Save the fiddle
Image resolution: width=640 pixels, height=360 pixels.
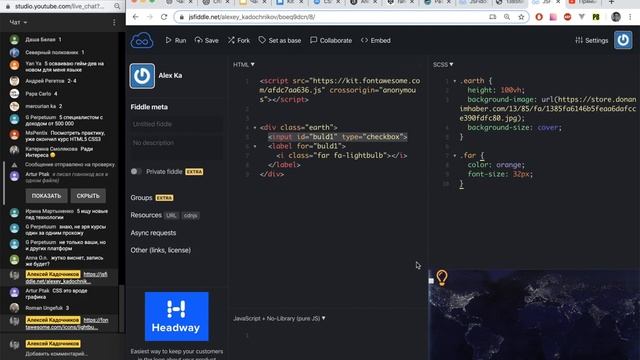(x=207, y=40)
